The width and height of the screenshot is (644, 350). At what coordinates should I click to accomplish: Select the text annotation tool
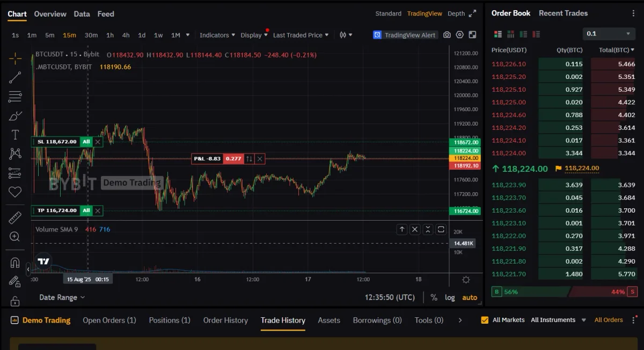tap(15, 135)
